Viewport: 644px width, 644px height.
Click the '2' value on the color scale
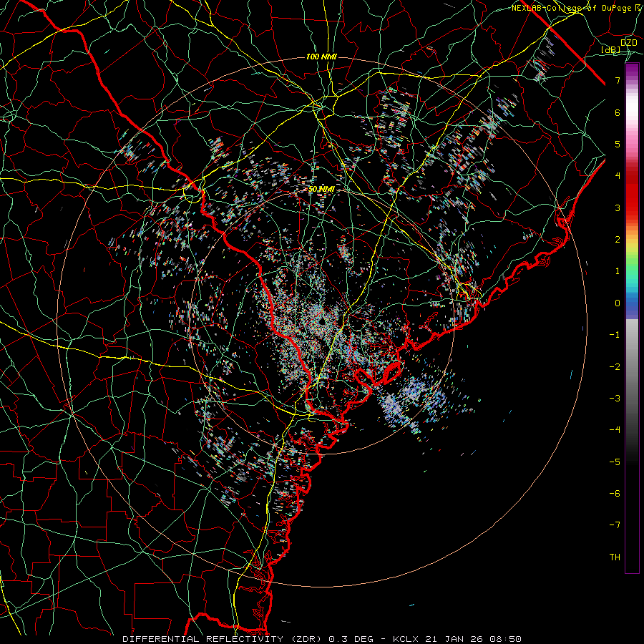tap(618, 240)
